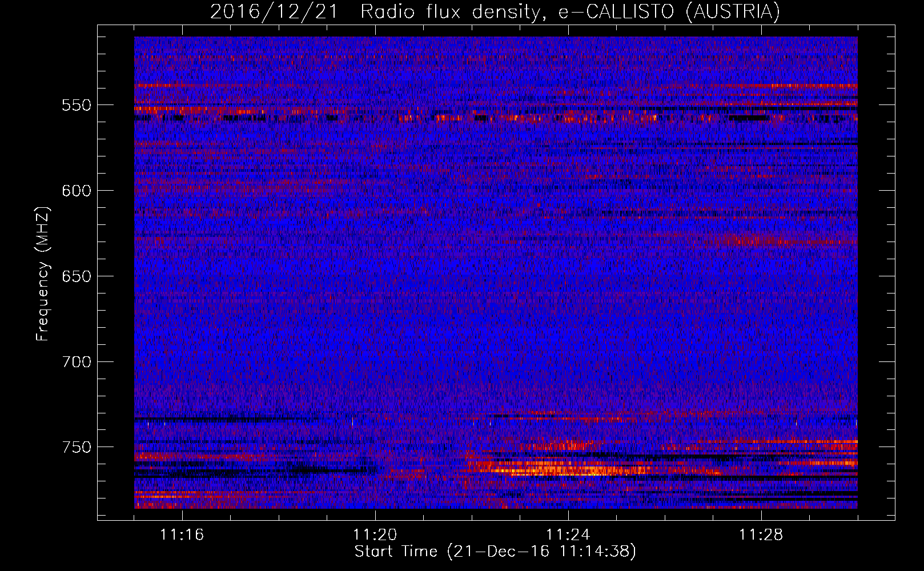
Task: Select the 750 frequency tick label
Action: [77, 447]
